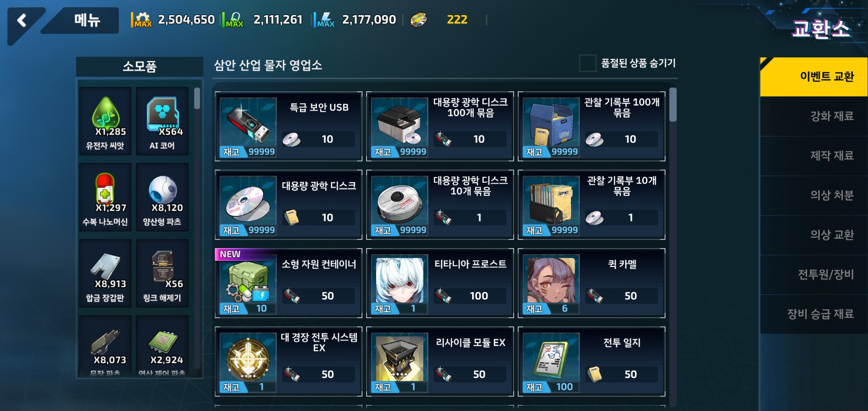Select the 티타니아 프로스트 character thumbnail

click(x=399, y=281)
